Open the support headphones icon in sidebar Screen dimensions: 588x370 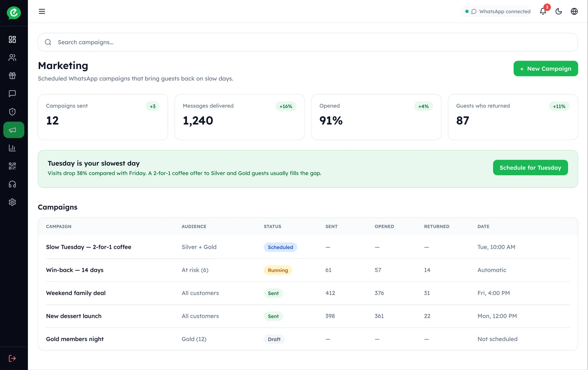pos(12,184)
